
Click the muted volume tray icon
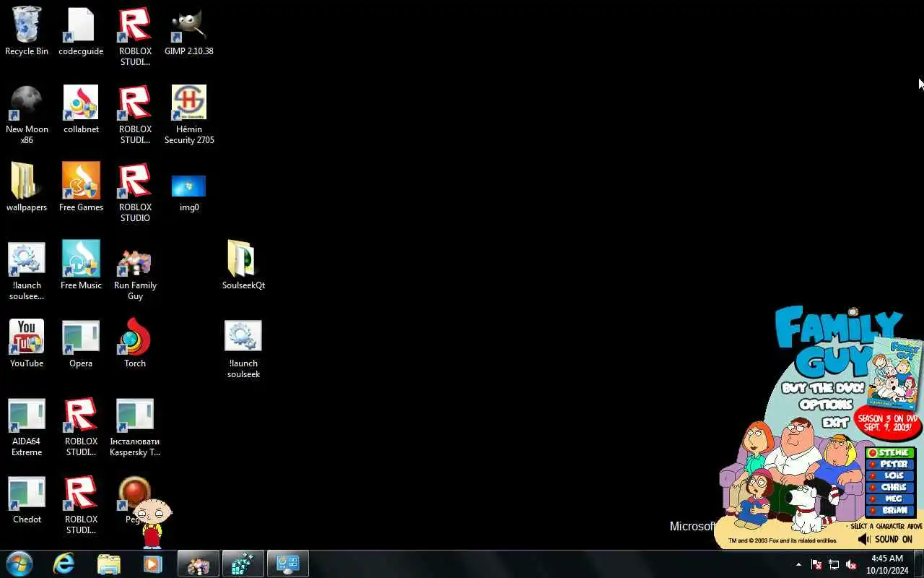click(851, 564)
